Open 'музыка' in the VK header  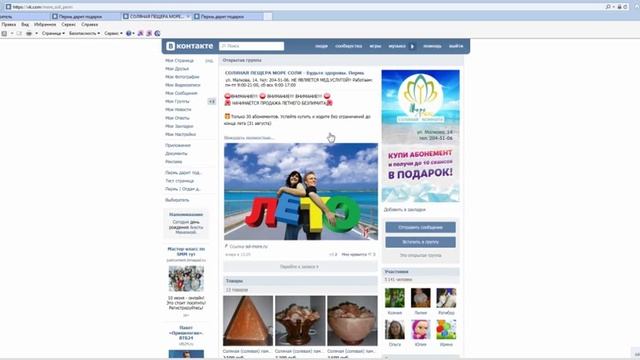tap(397, 46)
